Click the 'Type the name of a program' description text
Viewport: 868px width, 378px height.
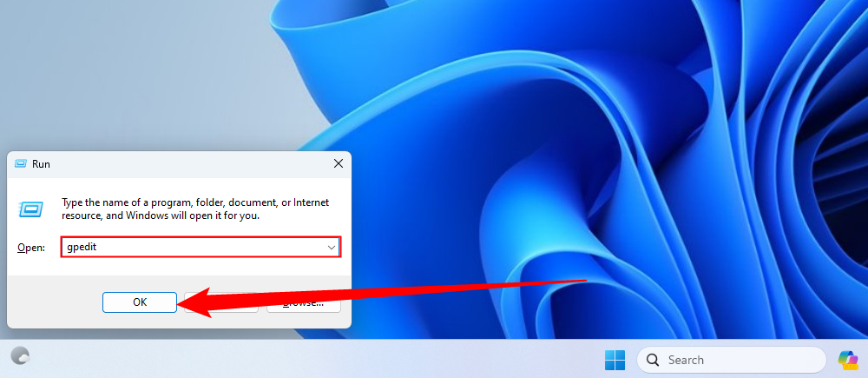[x=194, y=209]
